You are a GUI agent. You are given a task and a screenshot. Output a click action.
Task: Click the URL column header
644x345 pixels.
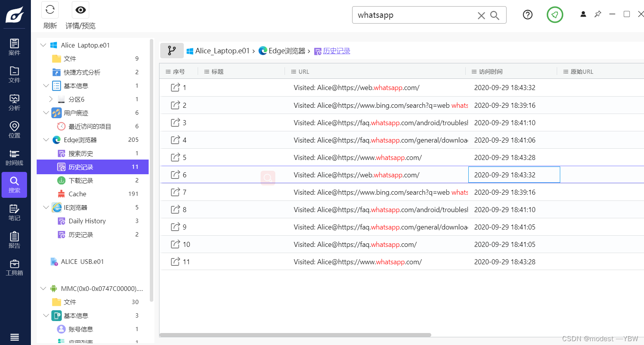point(304,71)
